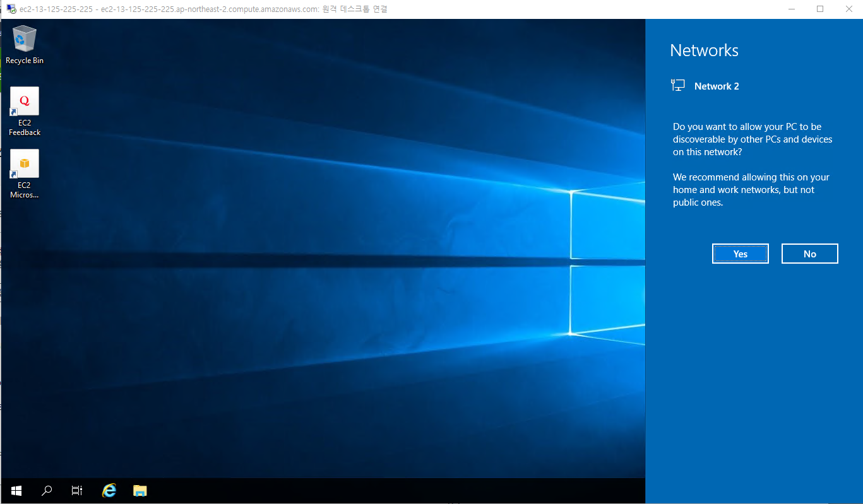Screen dimensions: 863x504
Task: Launch Internet Explorer from the taskbar
Action: click(x=109, y=491)
